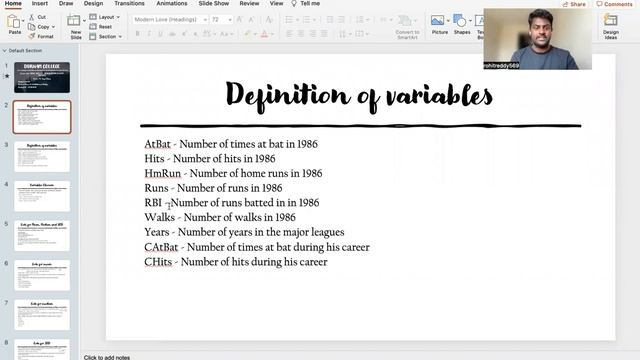Viewport: 640px width, 360px height.
Task: Insert a new slide with New Slide icon
Action: pos(74,20)
